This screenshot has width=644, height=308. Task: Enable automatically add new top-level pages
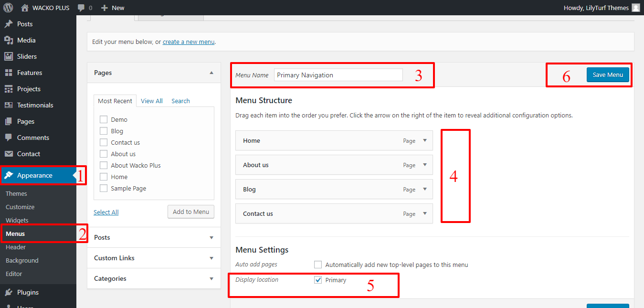(318, 265)
